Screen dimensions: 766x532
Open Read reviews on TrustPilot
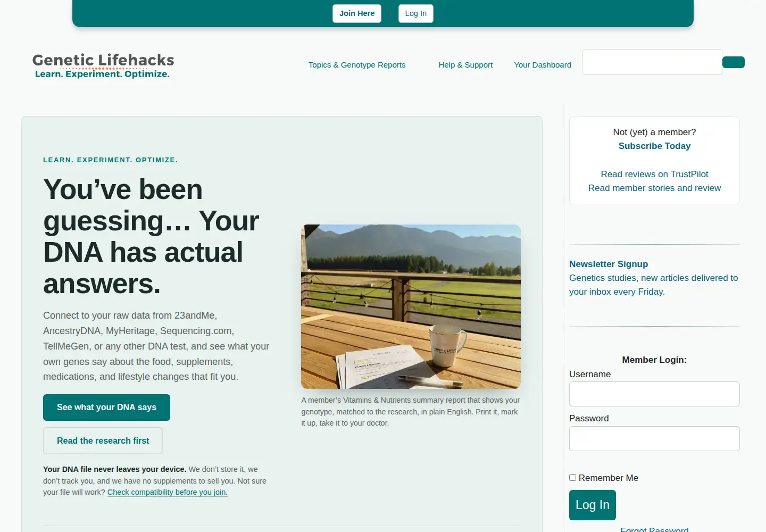654,174
